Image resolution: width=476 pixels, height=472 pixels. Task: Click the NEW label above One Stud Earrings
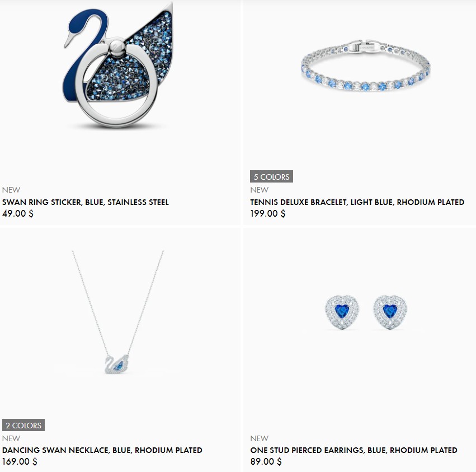point(259,438)
